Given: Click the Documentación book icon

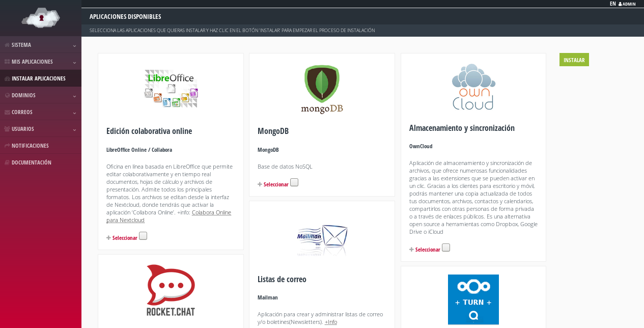Looking at the screenshot, I should [7, 162].
